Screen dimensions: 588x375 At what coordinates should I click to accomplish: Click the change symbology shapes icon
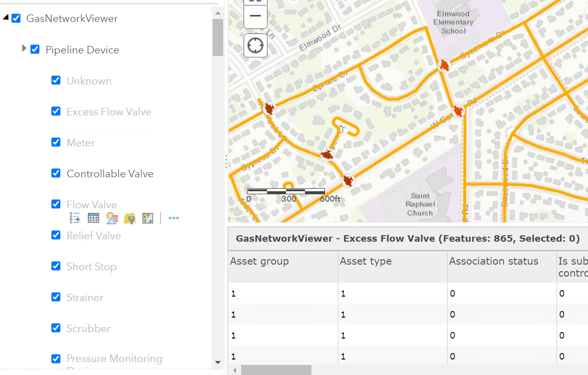[x=111, y=218]
